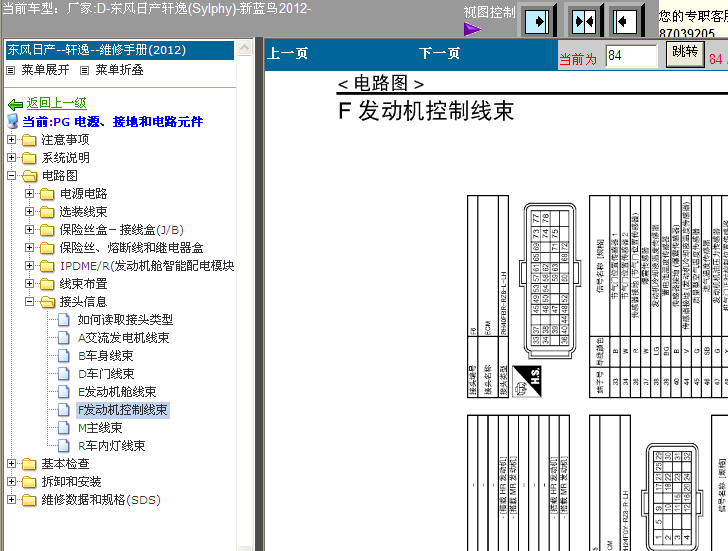Click the 菜单折叠 icon
This screenshot has height=551, width=728.
[84, 71]
